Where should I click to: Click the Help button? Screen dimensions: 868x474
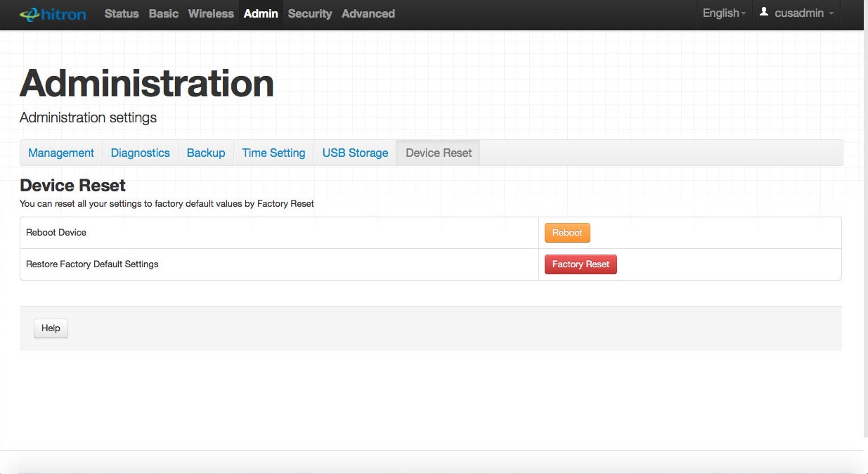pos(51,328)
